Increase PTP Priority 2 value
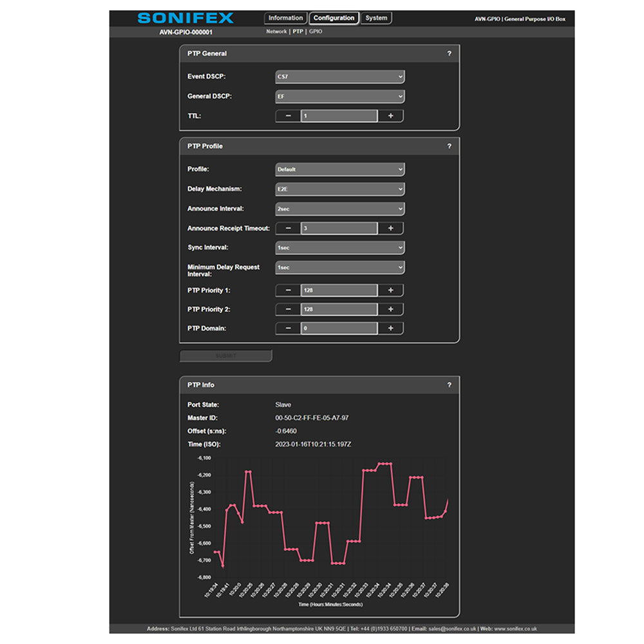 coord(390,309)
